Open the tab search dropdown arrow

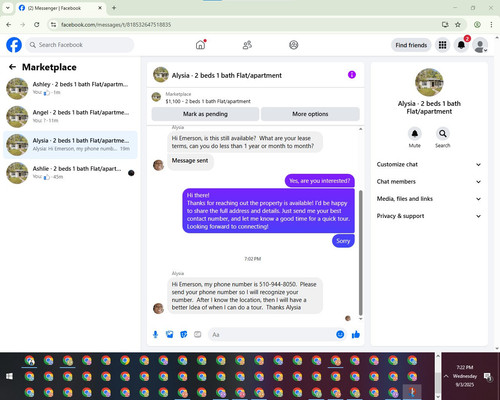8,8
